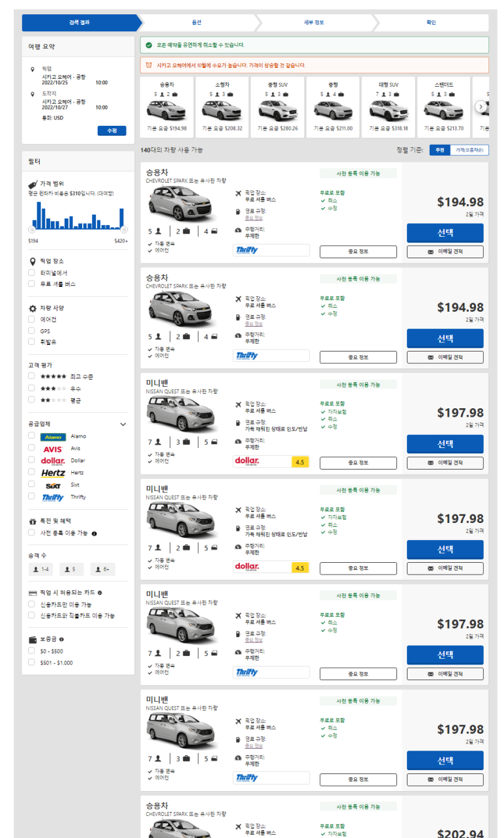Click the alarm clock icon in demand warning
Screen dimensions: 504x838
[149, 65]
